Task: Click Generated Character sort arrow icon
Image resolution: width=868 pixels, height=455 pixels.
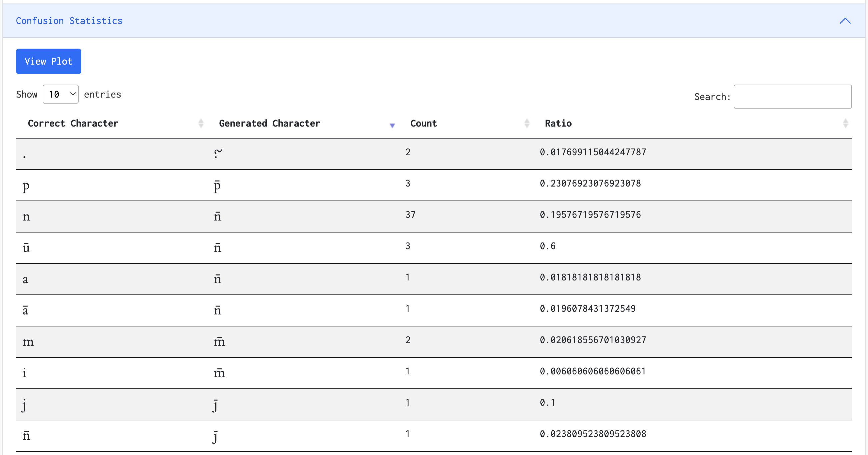Action: pos(392,125)
